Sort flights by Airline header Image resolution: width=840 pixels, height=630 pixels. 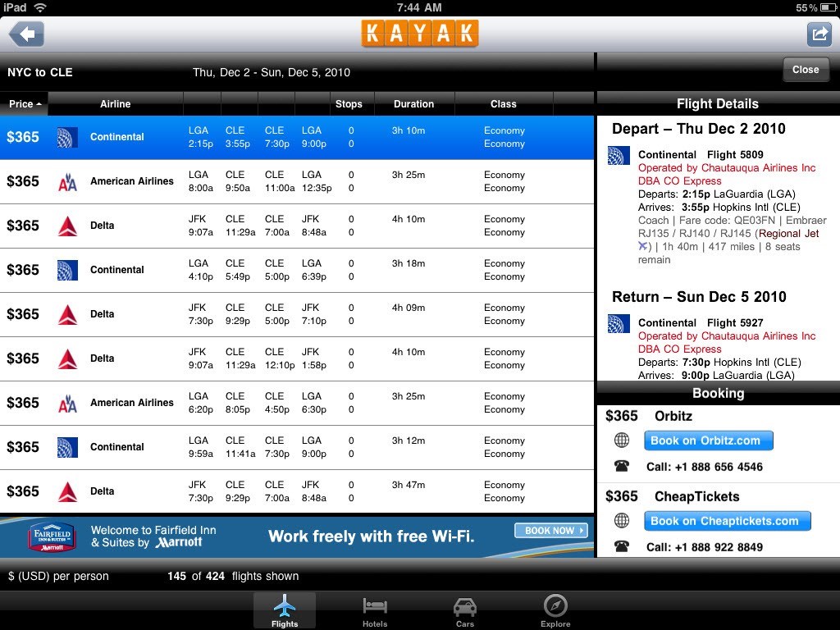click(x=115, y=104)
